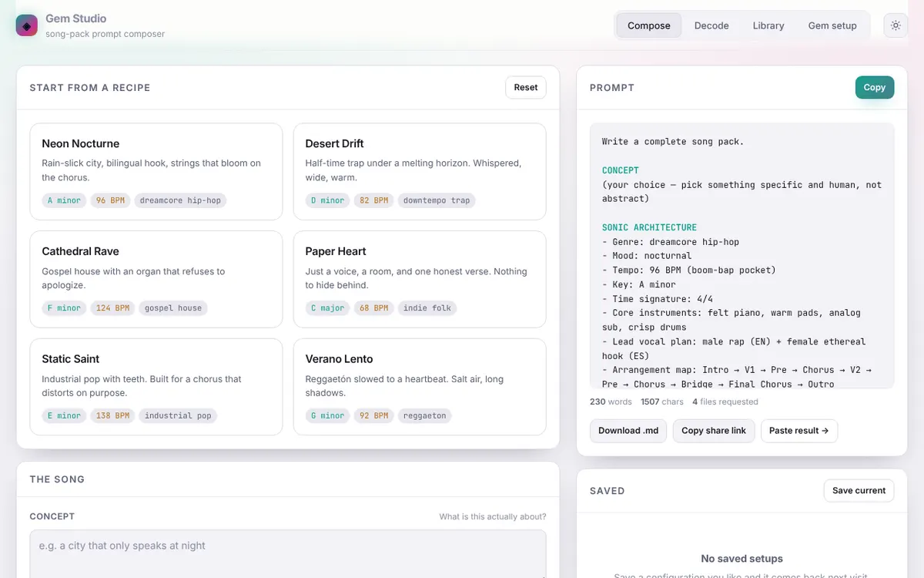Open Paste result

click(799, 431)
